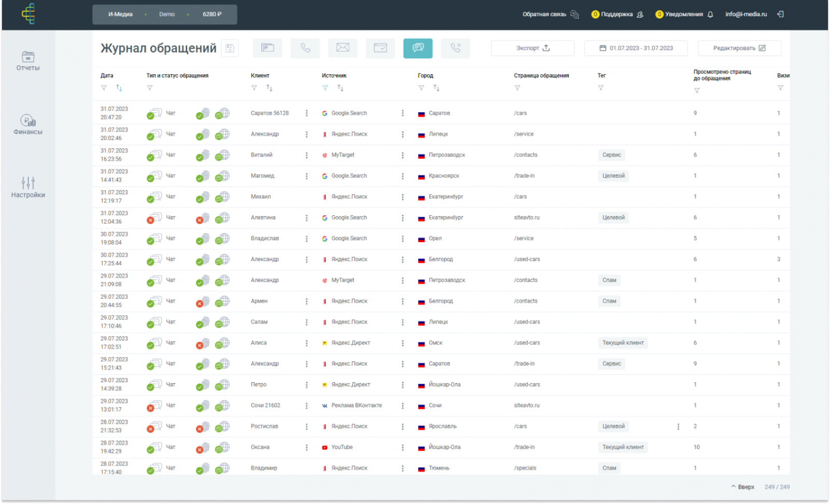This screenshot has height=504, width=830.
Task: Toggle the form submissions type filter
Action: (380, 48)
